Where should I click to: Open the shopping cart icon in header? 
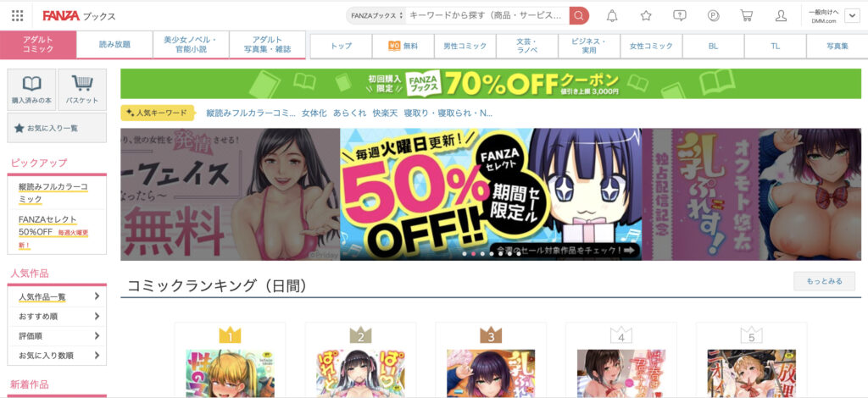pos(747,15)
